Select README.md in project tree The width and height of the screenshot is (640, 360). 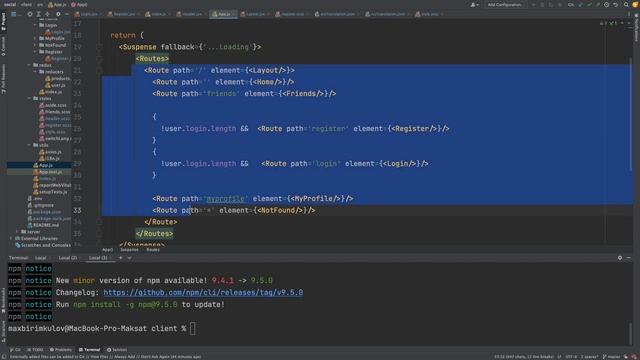click(43, 225)
